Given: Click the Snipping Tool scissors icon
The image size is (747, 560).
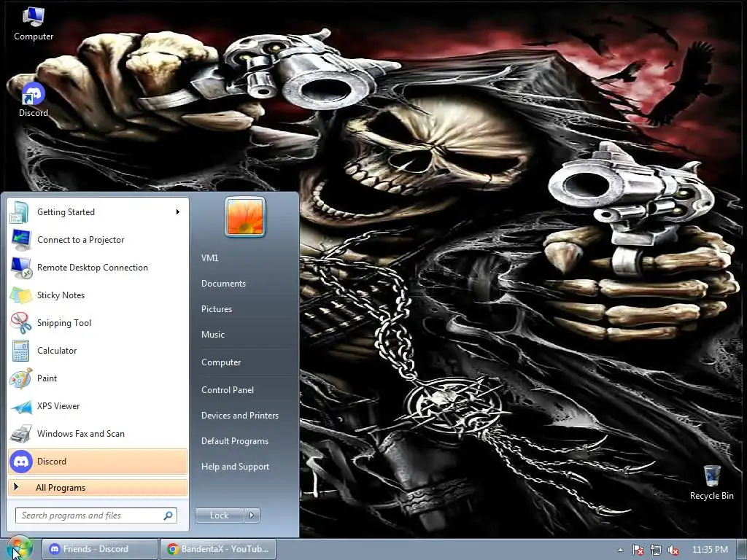Looking at the screenshot, I should pos(20,323).
